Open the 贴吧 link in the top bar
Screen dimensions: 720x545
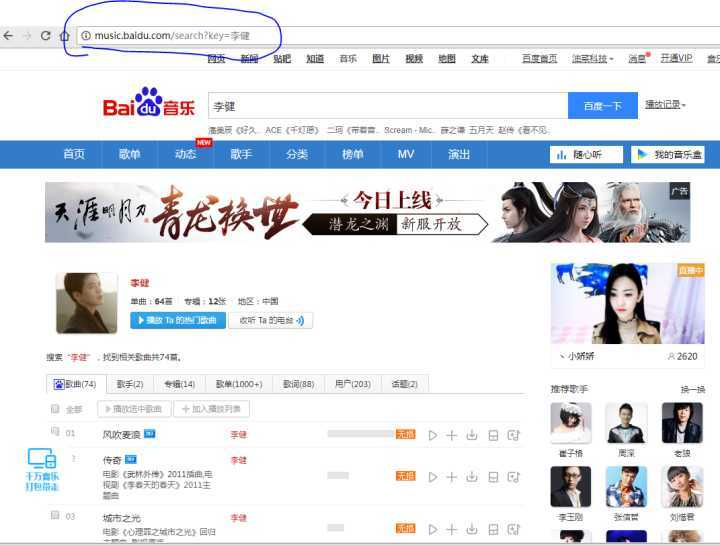click(x=282, y=59)
